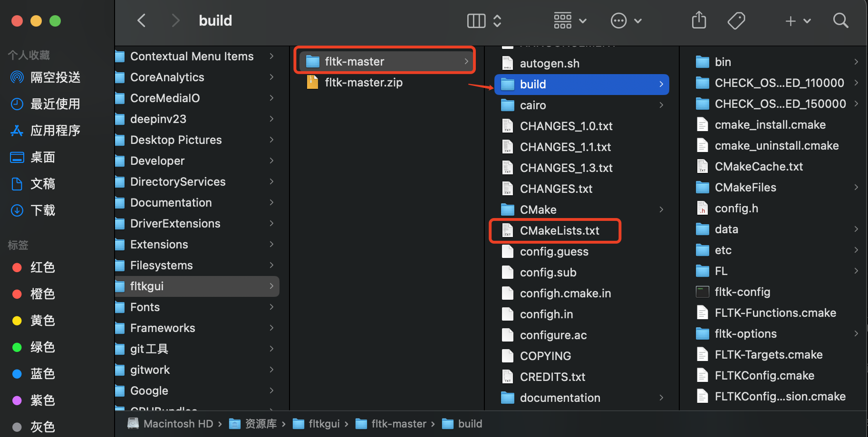The height and width of the screenshot is (437, 868).
Task: Open the action ellipsis menu
Action: tap(626, 20)
